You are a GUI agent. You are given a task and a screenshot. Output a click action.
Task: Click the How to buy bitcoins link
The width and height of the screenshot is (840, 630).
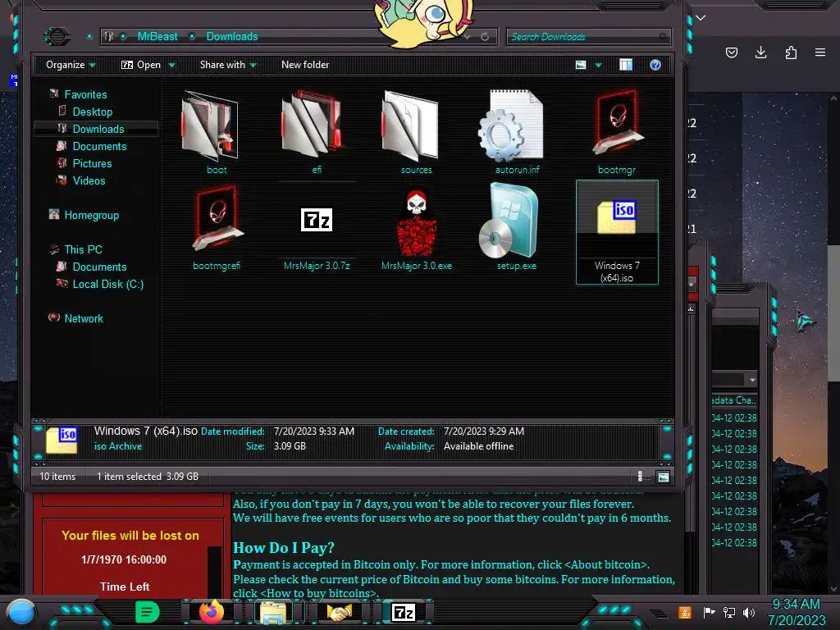pyautogui.click(x=318, y=593)
